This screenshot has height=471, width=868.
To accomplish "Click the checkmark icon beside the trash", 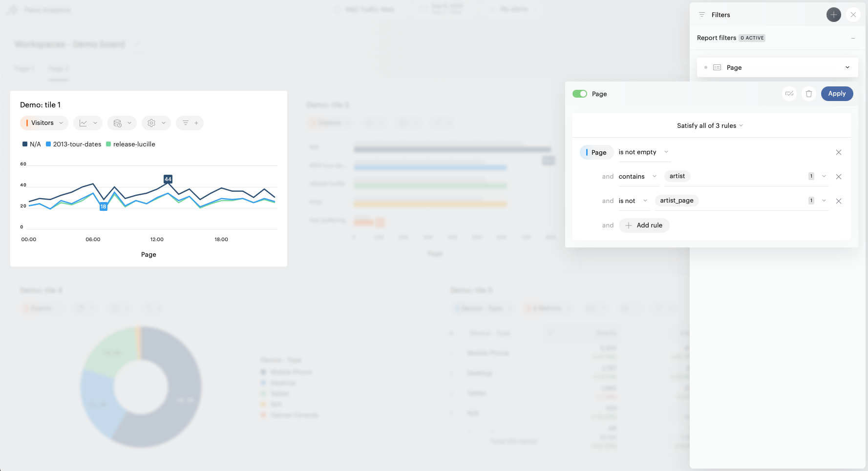I will [789, 94].
